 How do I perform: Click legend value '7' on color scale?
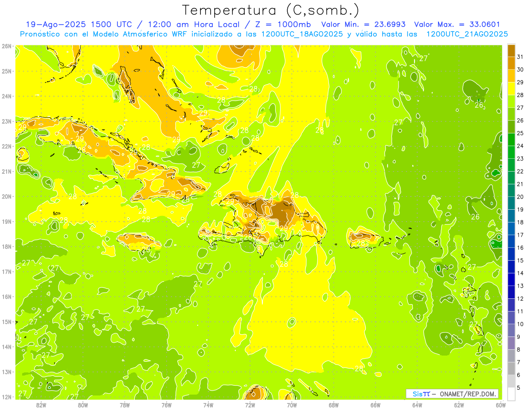click(x=519, y=362)
